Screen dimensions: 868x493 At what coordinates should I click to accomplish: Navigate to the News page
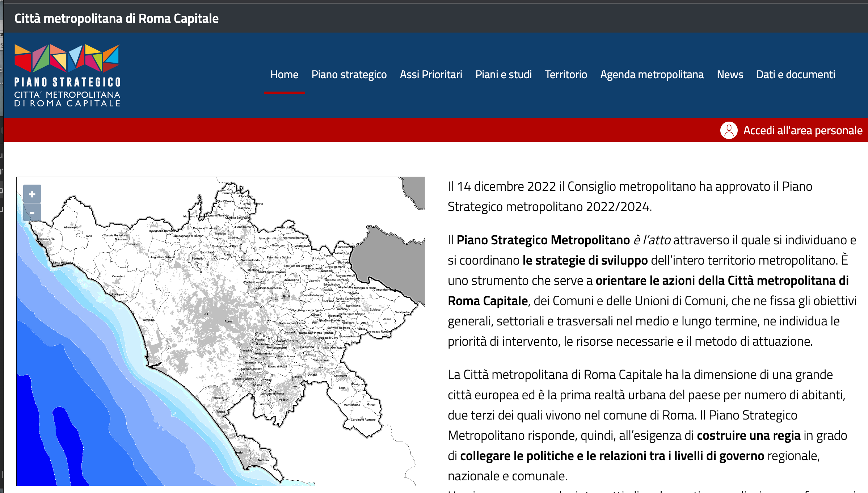coord(730,75)
